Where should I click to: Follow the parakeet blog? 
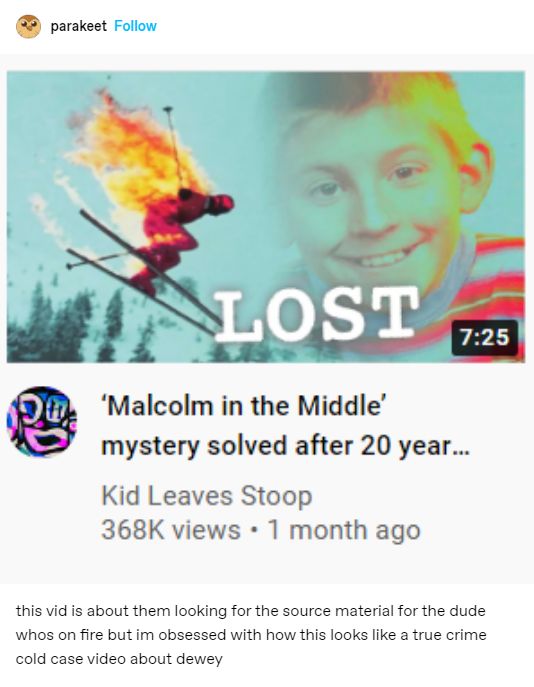pos(135,26)
